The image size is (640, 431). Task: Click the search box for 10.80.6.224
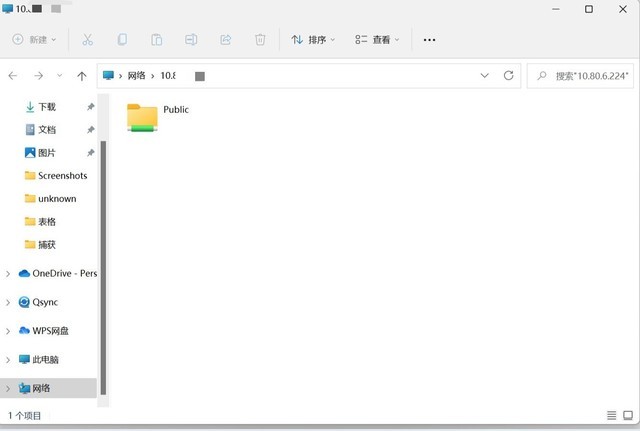(x=580, y=76)
